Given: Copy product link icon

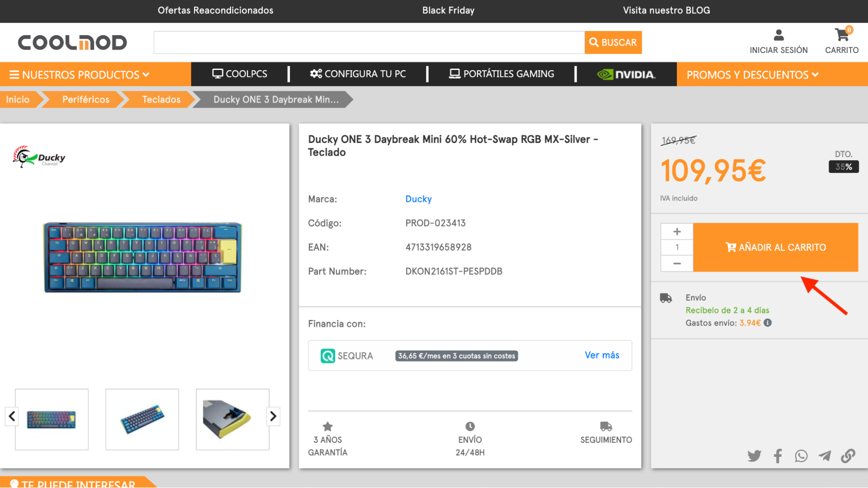Looking at the screenshot, I should (848, 456).
